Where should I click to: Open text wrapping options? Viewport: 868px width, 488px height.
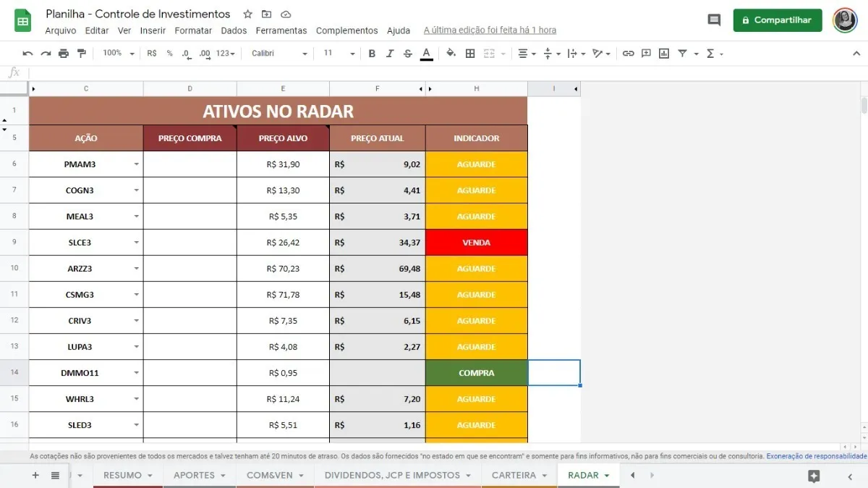(x=576, y=54)
